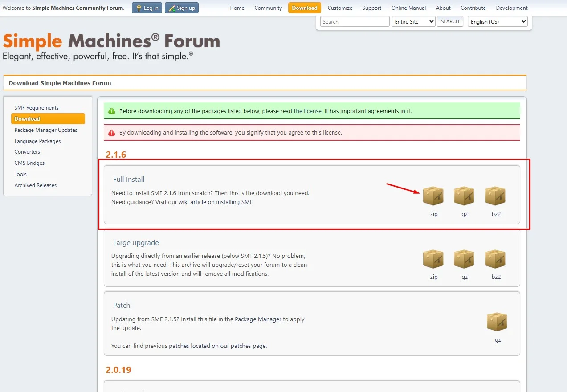Viewport: 567px width, 392px height.
Task: Open CMS Bridges in the sidebar
Action: click(29, 163)
